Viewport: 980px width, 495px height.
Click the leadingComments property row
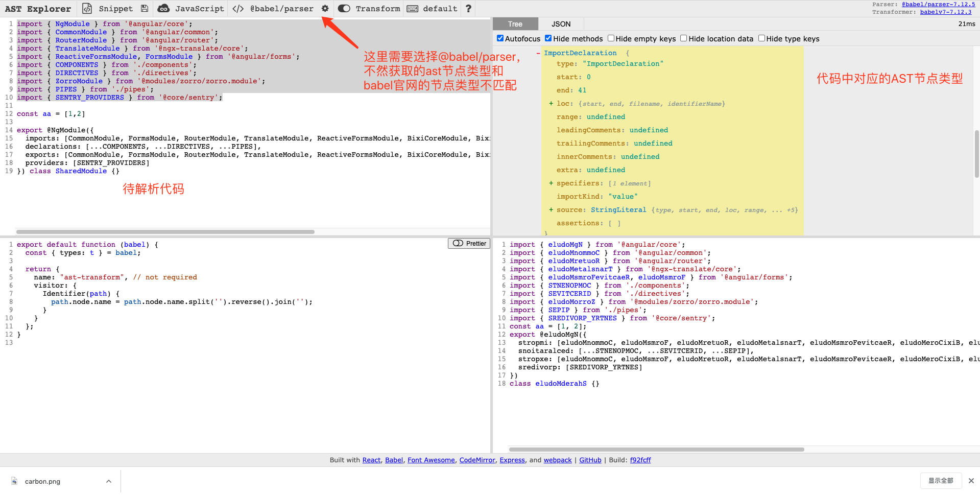click(612, 130)
